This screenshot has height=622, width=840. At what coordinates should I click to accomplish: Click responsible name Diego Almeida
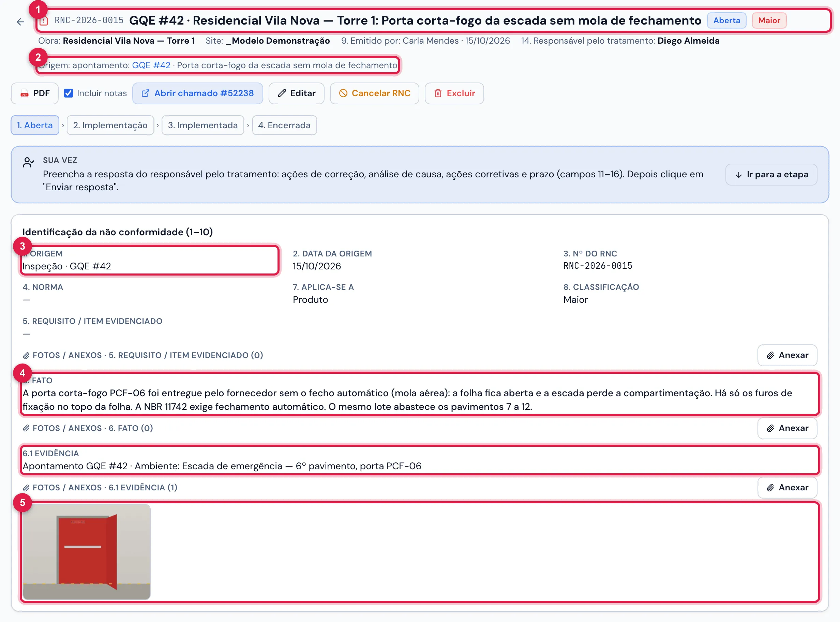[688, 41]
